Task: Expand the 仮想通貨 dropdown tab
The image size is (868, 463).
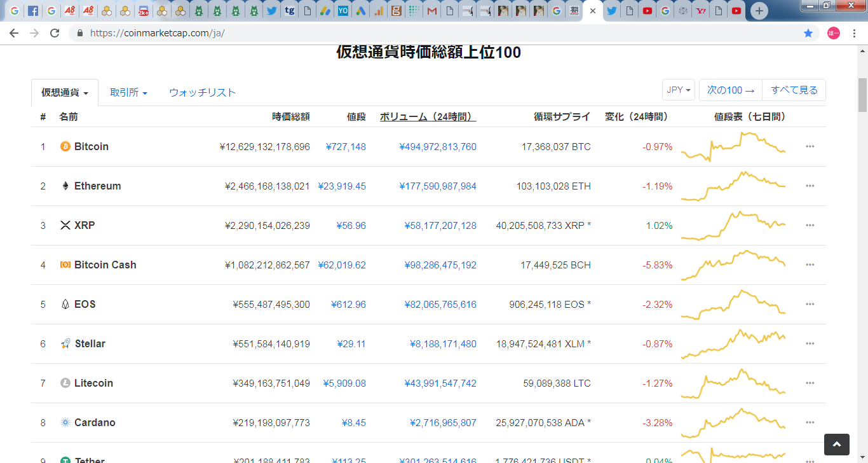Action: click(x=65, y=93)
